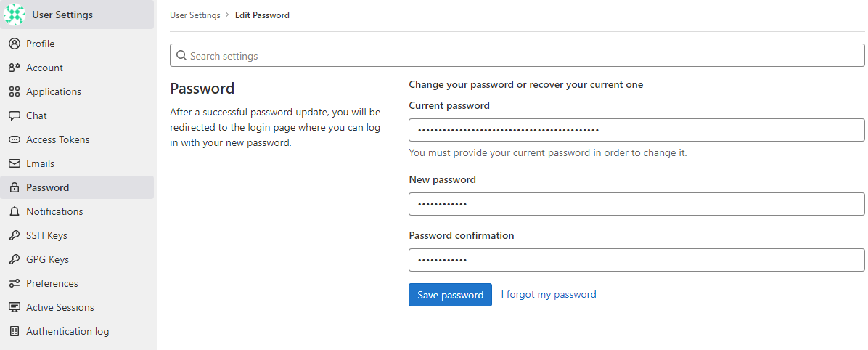This screenshot has width=868, height=350.
Task: Navigate to User Settings breadcrumb
Action: point(195,15)
